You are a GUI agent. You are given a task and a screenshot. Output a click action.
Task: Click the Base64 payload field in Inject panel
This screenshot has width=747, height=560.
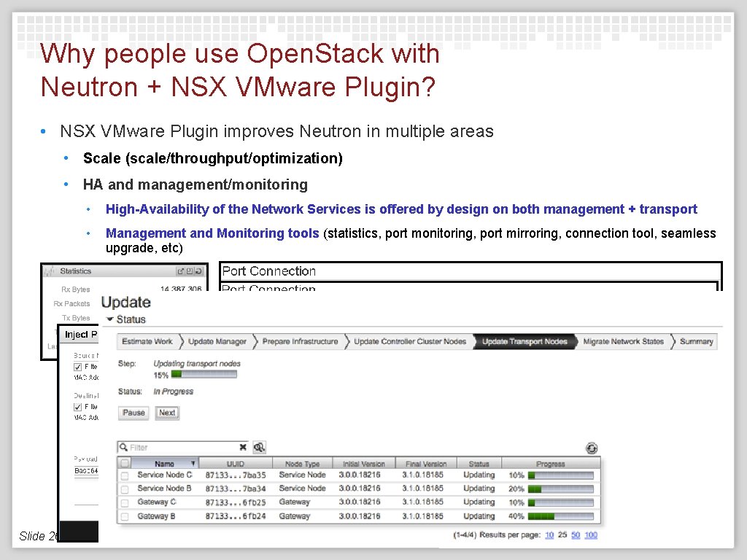86,471
